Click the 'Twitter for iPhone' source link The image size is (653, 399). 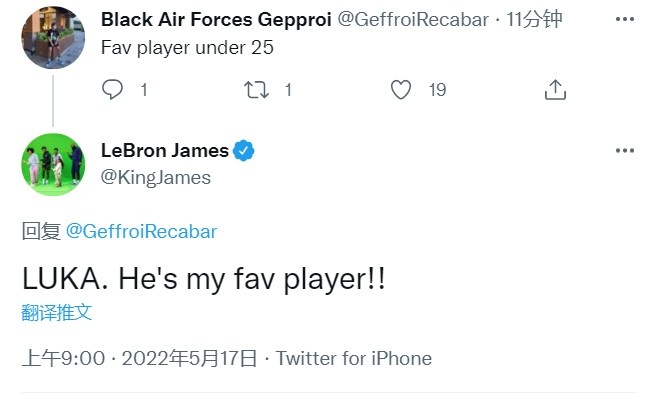point(354,358)
